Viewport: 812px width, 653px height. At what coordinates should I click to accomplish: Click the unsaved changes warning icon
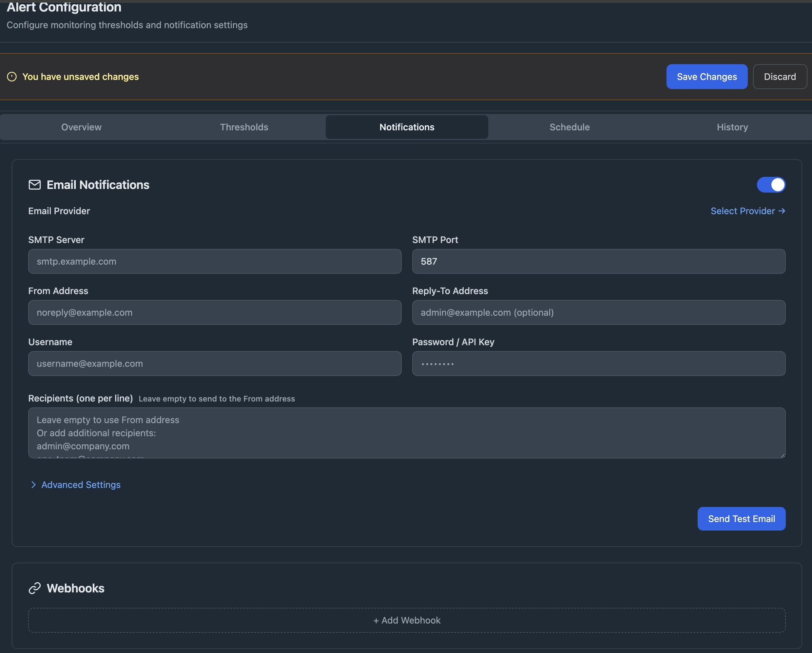click(12, 77)
